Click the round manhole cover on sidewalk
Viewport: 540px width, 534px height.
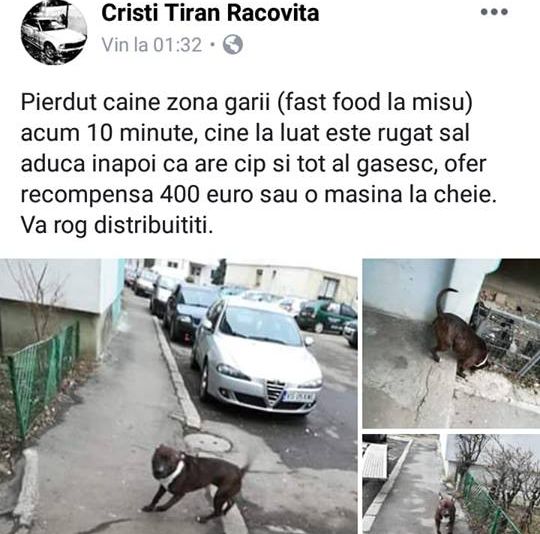coord(207,443)
